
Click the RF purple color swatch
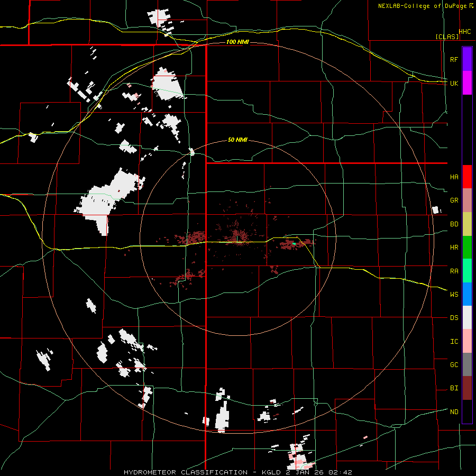[x=467, y=59]
